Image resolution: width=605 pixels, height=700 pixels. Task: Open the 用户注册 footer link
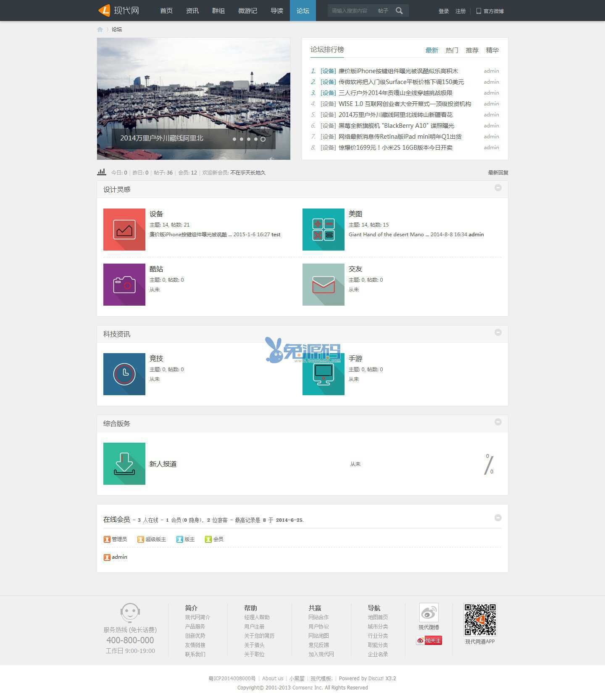(x=254, y=626)
